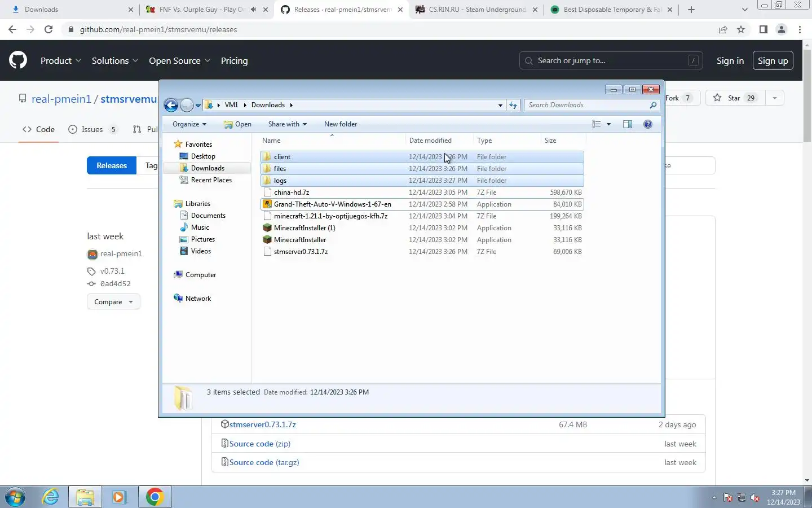Open the Share with dropdown
The height and width of the screenshot is (508, 812).
tap(287, 124)
